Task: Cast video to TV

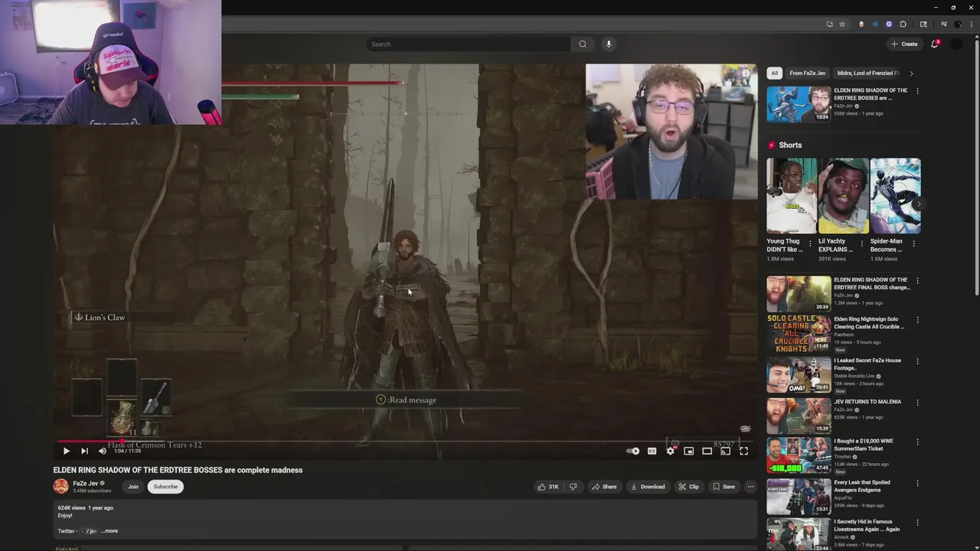Action: click(x=725, y=451)
